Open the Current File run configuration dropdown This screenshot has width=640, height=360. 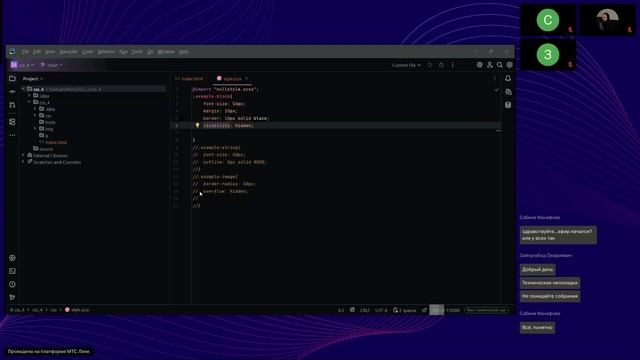406,65
